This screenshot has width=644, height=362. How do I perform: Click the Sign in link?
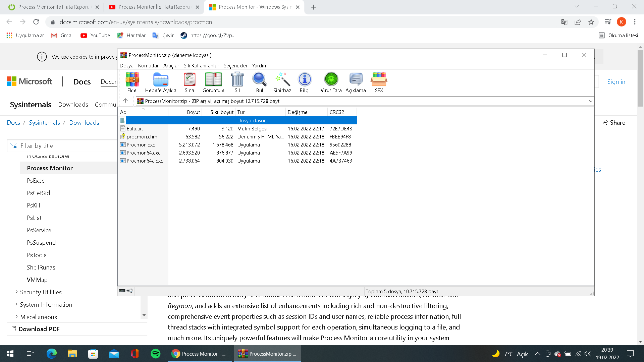616,82
